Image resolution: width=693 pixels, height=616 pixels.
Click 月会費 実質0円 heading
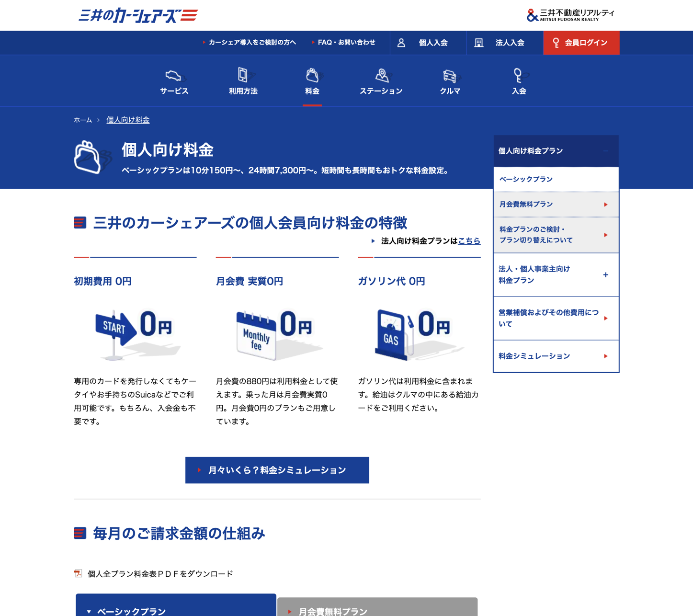250,282
